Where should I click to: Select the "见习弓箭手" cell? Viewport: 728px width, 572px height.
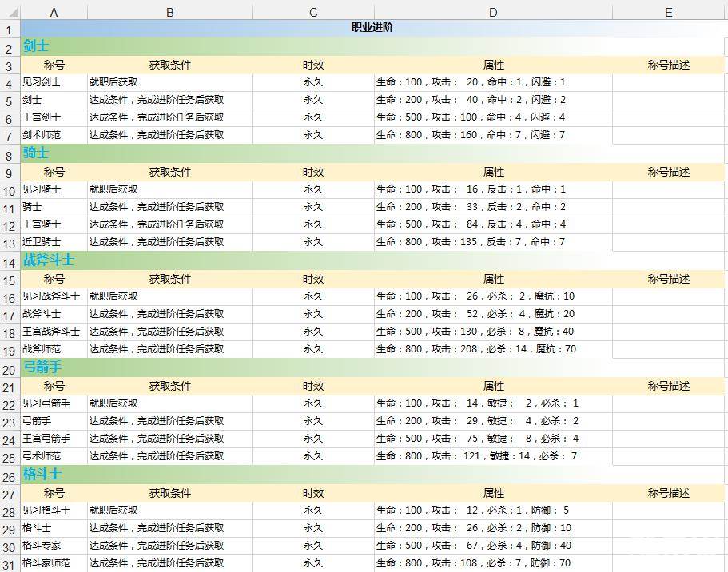pos(46,404)
